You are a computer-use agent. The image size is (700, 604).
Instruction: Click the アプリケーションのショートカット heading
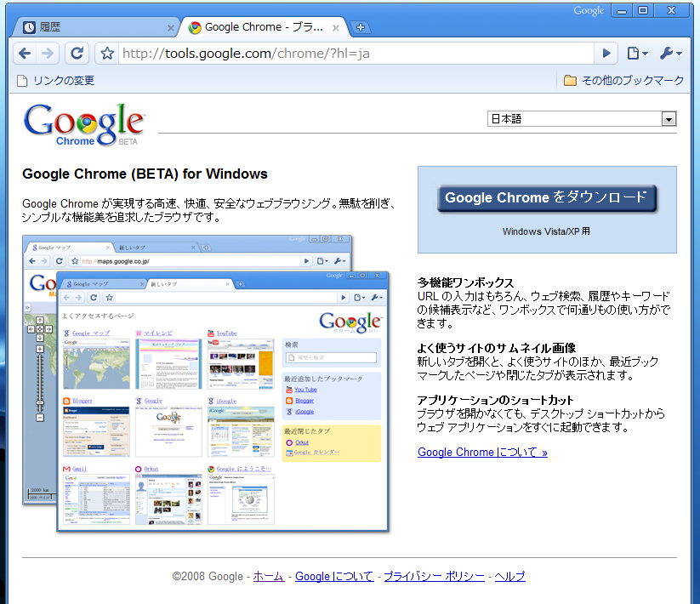click(496, 400)
